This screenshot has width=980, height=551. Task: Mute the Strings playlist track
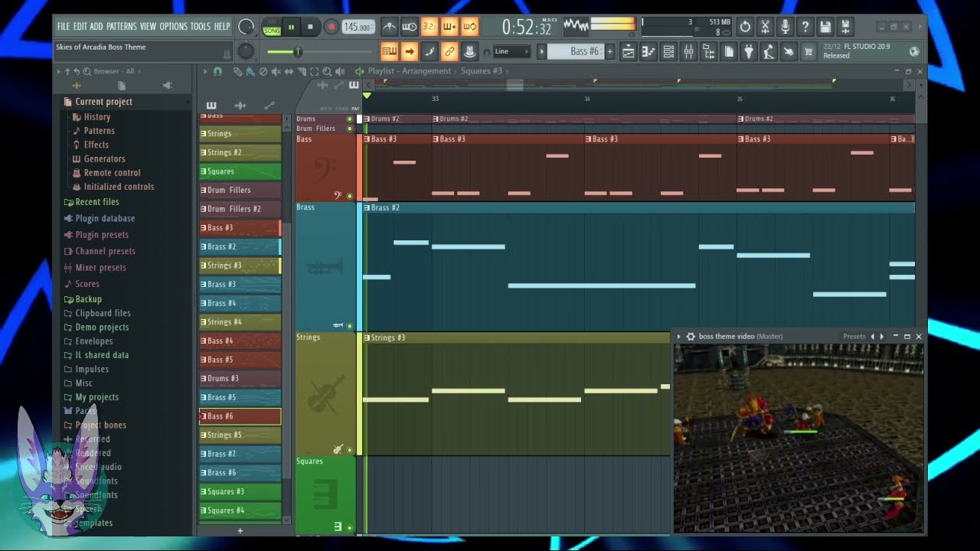click(350, 450)
